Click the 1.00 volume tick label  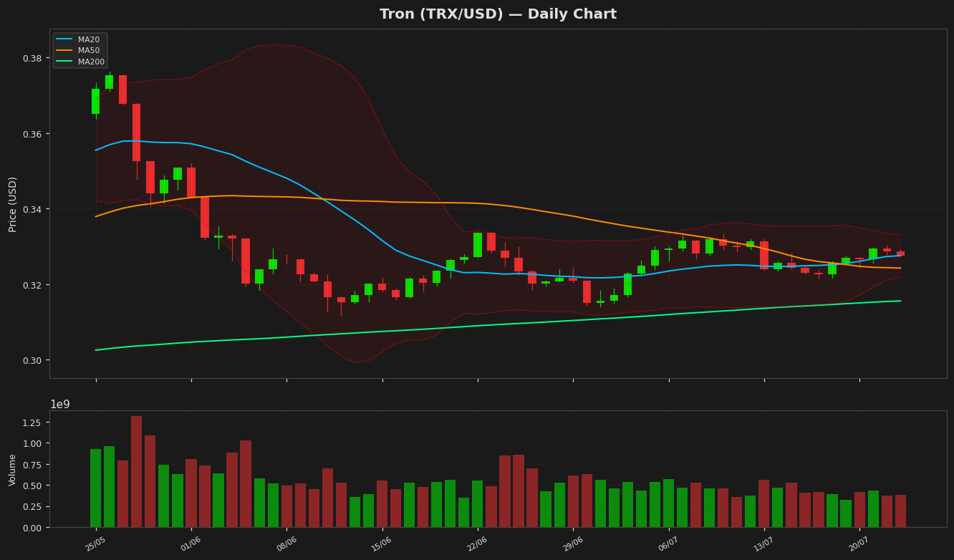(x=34, y=443)
